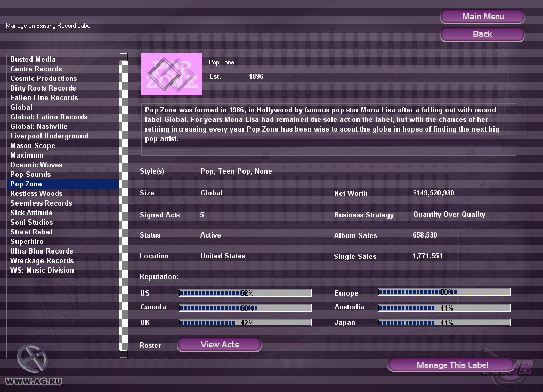Open the Main Menu
This screenshot has height=392, width=543.
(x=482, y=17)
